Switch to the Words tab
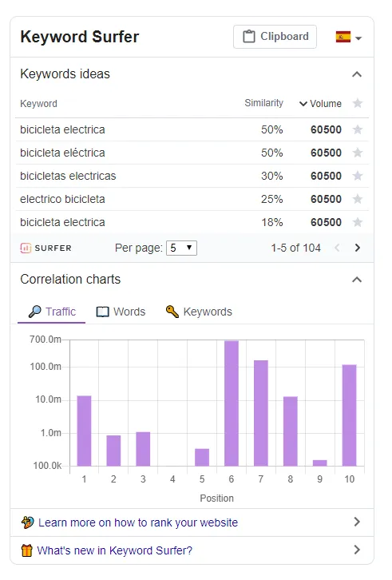The height and width of the screenshot is (580, 392). (x=121, y=312)
